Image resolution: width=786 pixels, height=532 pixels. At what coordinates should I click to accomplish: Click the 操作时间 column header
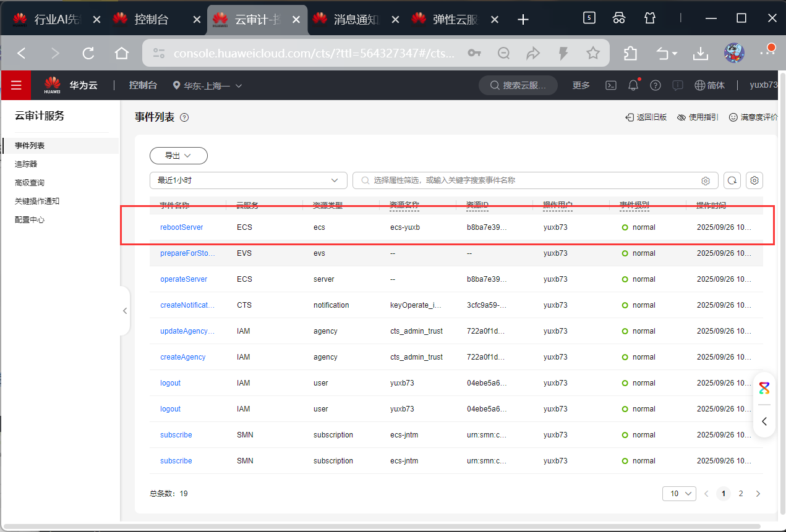(x=711, y=205)
